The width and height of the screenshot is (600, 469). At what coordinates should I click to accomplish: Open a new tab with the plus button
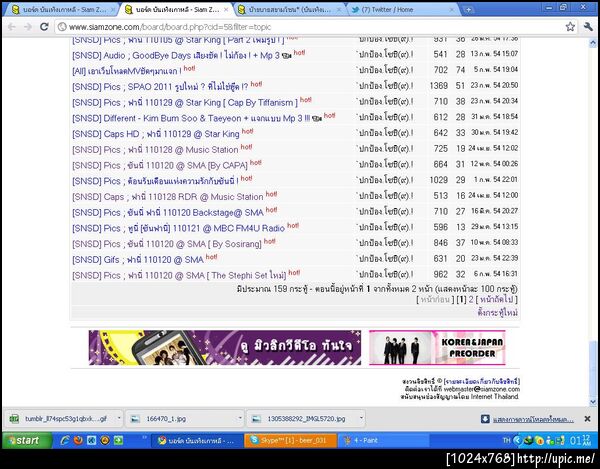468,10
